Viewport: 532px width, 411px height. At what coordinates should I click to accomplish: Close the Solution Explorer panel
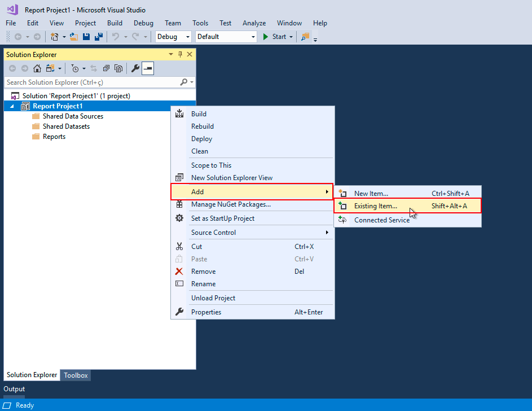(190, 54)
